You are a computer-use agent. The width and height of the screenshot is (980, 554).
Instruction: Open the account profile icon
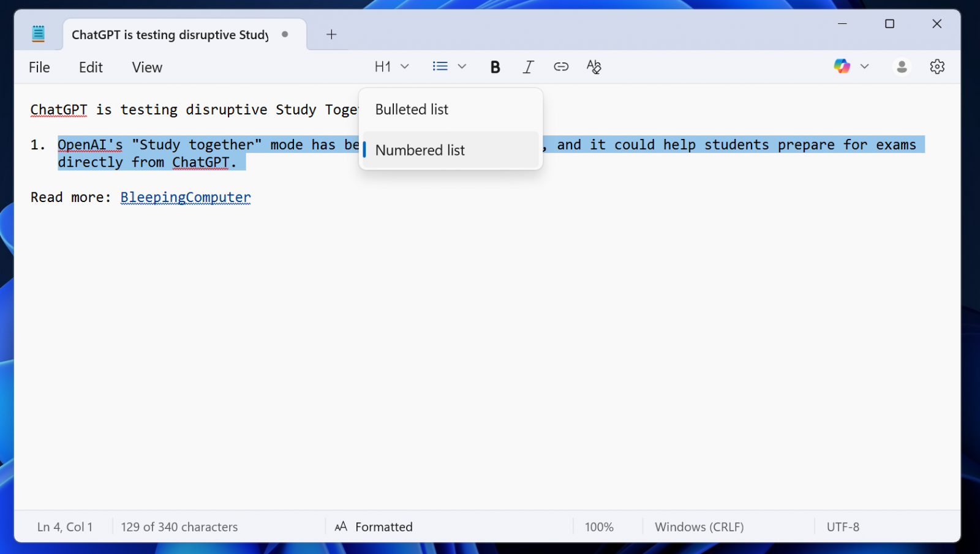(x=902, y=67)
